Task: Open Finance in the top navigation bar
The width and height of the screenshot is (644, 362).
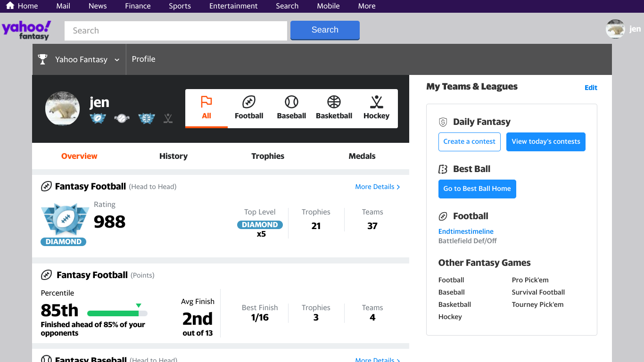Action: [138, 6]
